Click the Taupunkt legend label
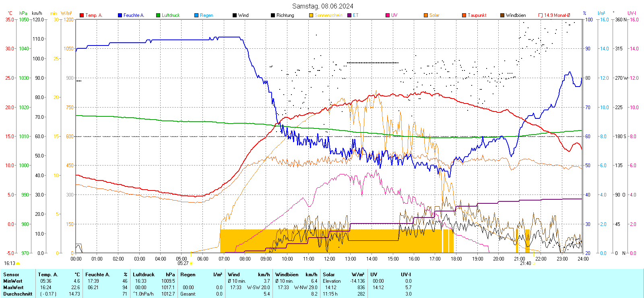The width and height of the screenshot is (644, 298). (477, 15)
